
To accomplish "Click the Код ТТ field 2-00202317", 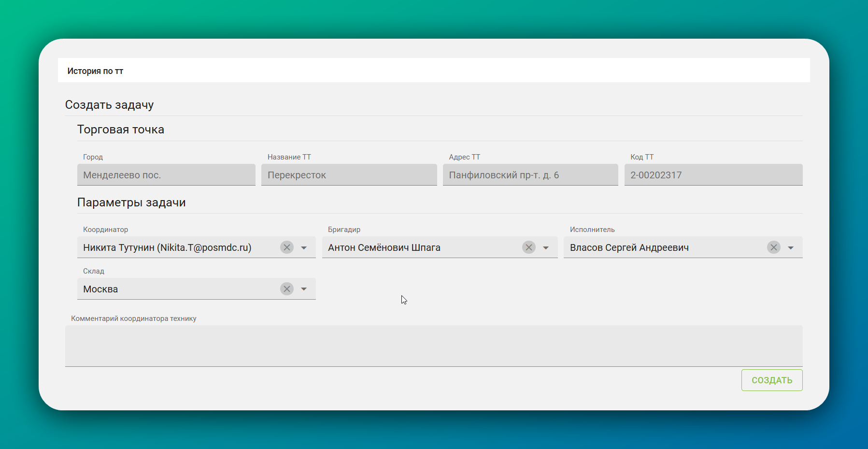I will click(713, 175).
